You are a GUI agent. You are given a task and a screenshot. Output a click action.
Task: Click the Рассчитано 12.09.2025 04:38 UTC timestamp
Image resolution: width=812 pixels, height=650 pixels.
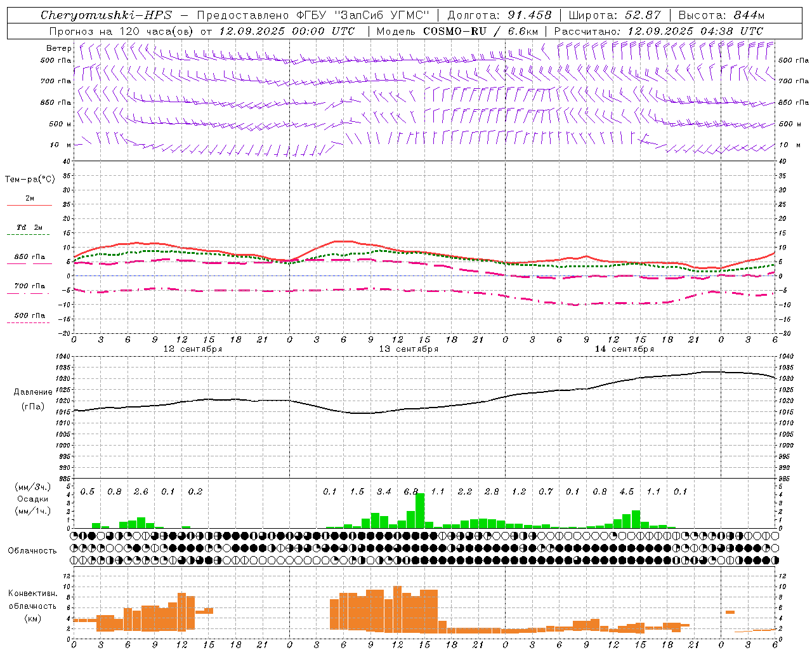pyautogui.click(x=658, y=31)
